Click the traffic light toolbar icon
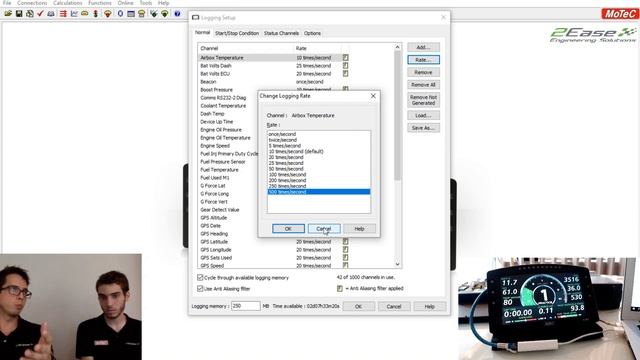640x360 pixels. 96,13
